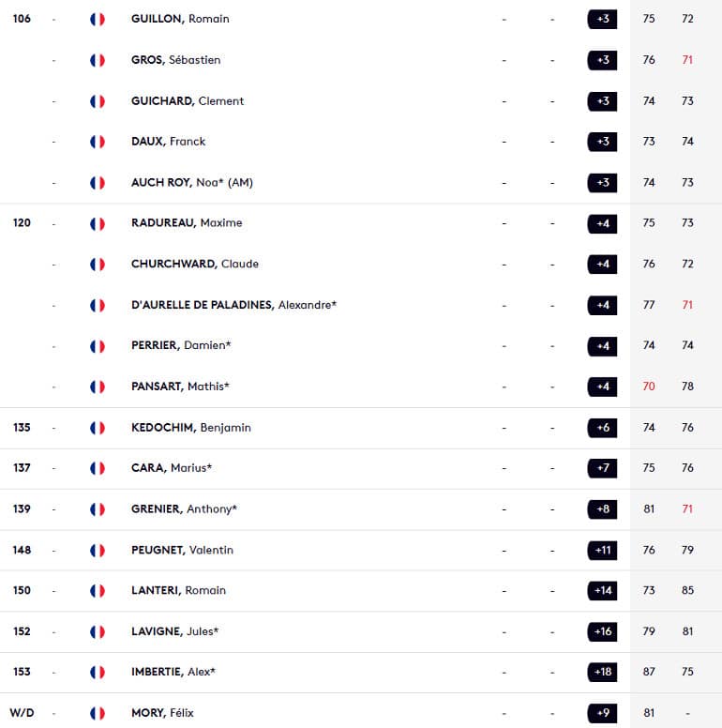Open player GUICHARD, Clement
The width and height of the screenshot is (722, 728).
click(188, 100)
